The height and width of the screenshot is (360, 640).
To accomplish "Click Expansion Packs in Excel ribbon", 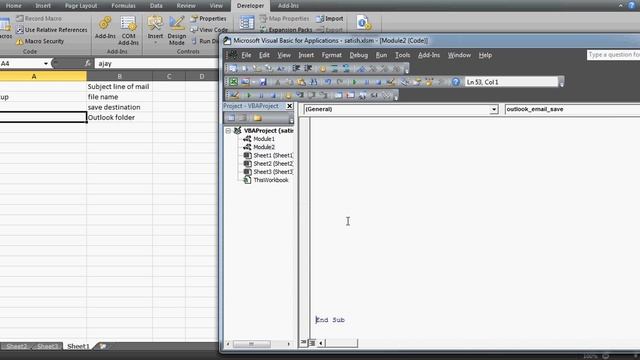I will pos(286,30).
